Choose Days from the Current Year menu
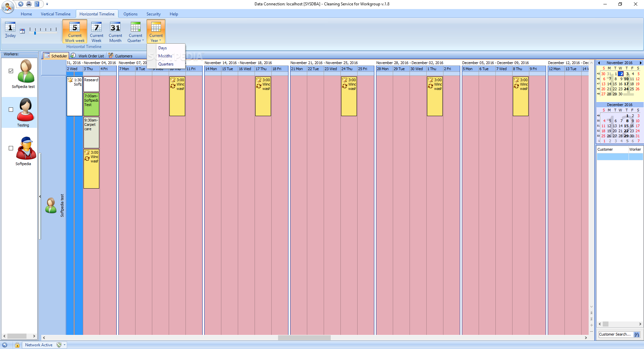 tap(162, 48)
